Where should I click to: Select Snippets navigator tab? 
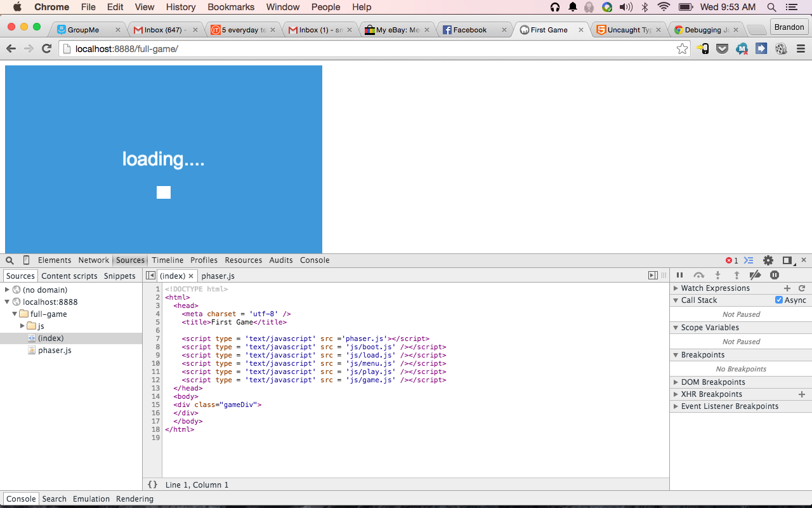(x=120, y=276)
